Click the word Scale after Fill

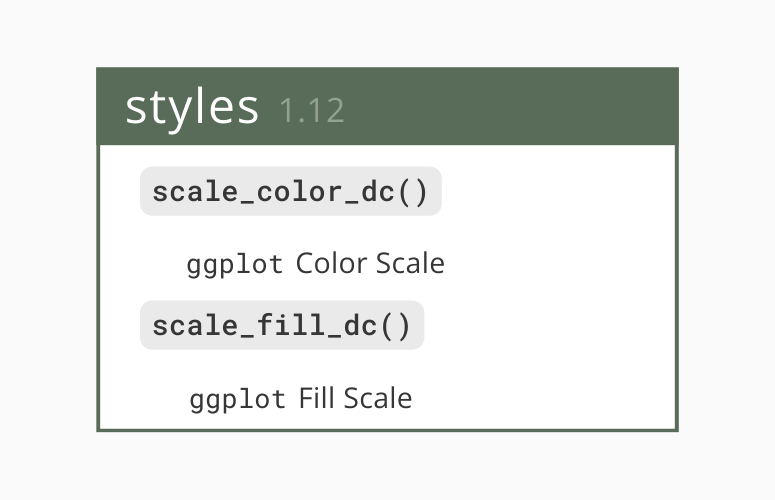click(x=378, y=398)
